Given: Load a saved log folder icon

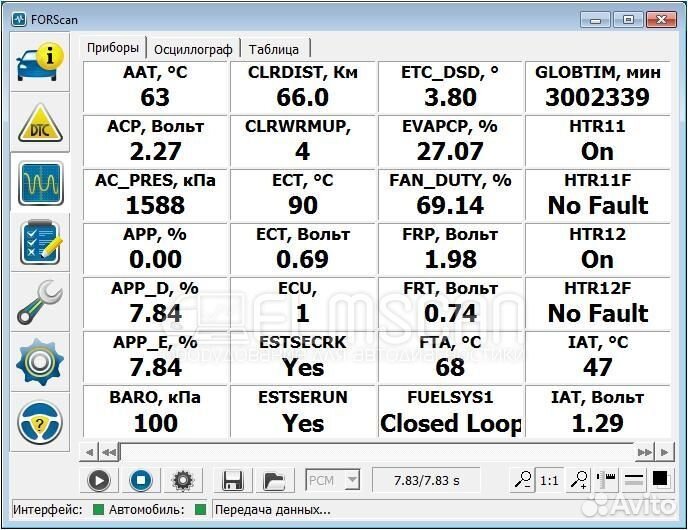Looking at the screenshot, I should point(274,480).
